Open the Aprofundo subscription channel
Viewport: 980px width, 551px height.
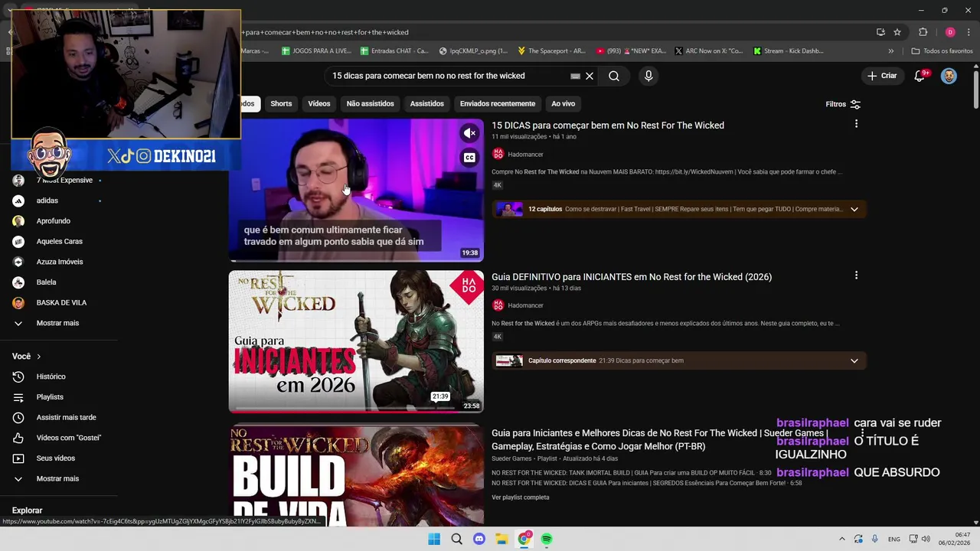point(53,221)
